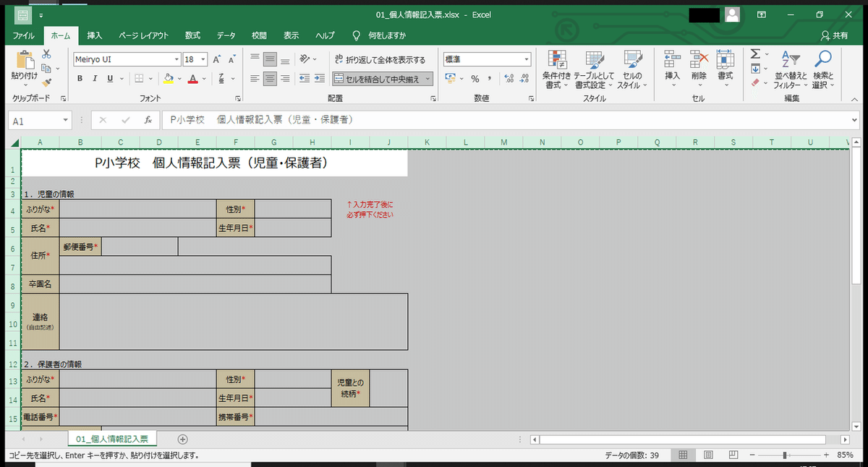Click the insert cells (挿入) icon
Screen dimensions: 868x467
[671, 69]
